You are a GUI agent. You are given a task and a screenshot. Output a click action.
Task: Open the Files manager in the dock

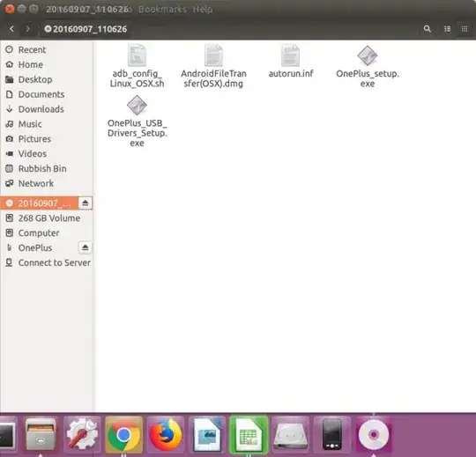click(41, 434)
